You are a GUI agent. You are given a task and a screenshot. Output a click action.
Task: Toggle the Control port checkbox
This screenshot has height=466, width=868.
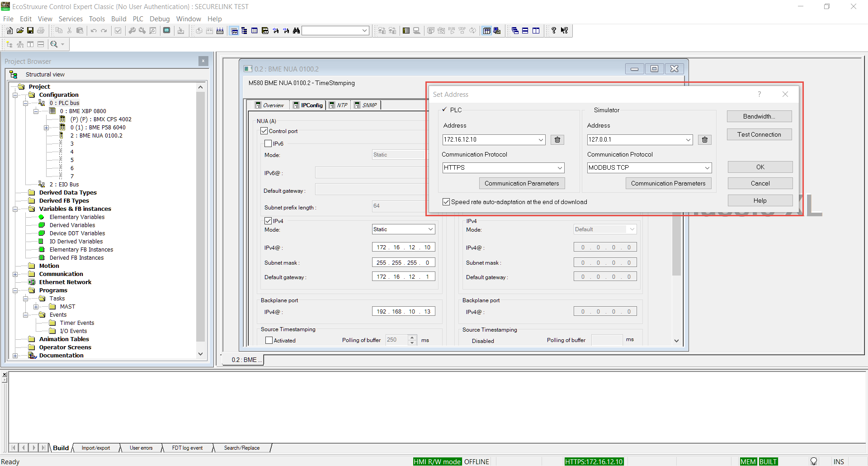coord(264,131)
